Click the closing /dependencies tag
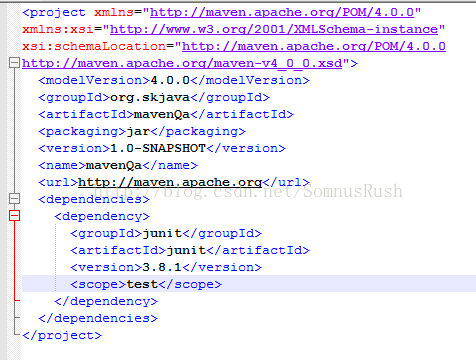 pyautogui.click(x=98, y=318)
